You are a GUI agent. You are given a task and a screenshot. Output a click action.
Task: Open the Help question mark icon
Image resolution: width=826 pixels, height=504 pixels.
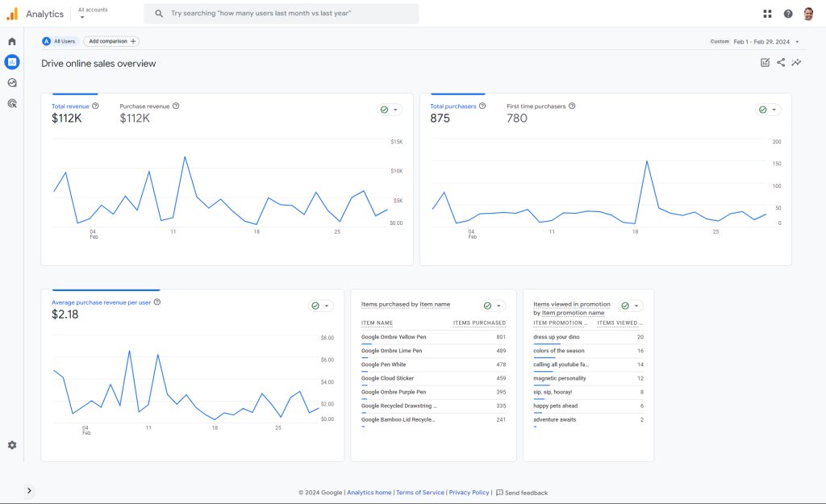tap(787, 14)
